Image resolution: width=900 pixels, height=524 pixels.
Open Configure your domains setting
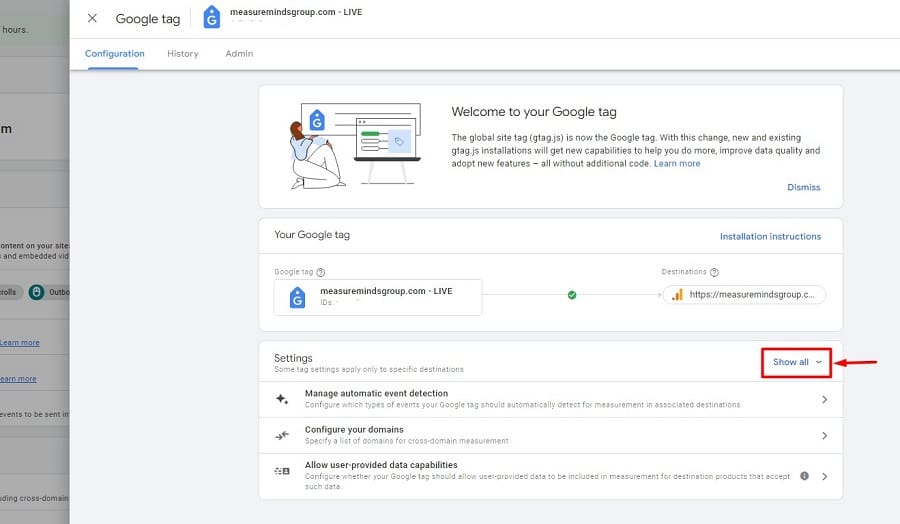click(550, 436)
